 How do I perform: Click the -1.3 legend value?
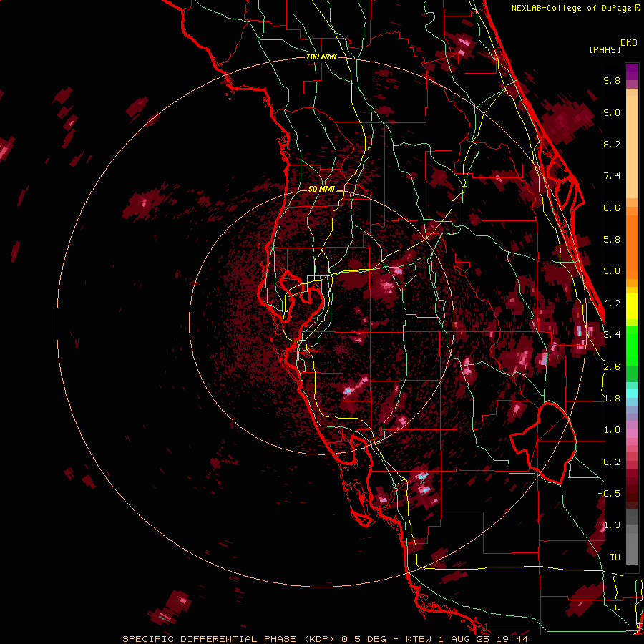coord(609,525)
